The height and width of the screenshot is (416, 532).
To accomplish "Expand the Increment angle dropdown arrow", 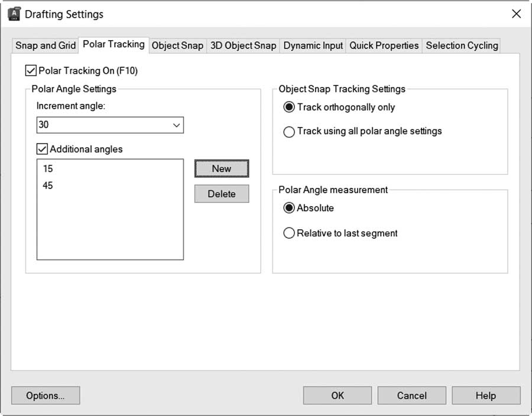I will point(176,125).
